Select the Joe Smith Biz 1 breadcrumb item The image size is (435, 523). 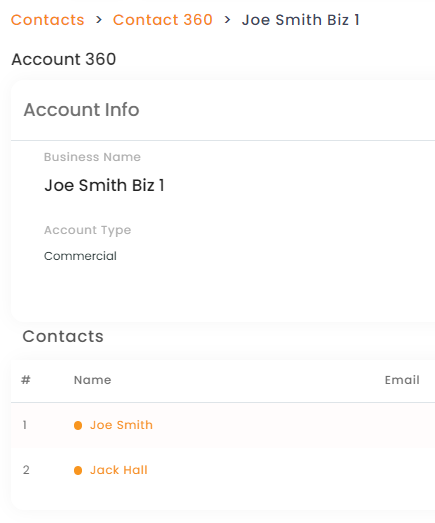301,20
